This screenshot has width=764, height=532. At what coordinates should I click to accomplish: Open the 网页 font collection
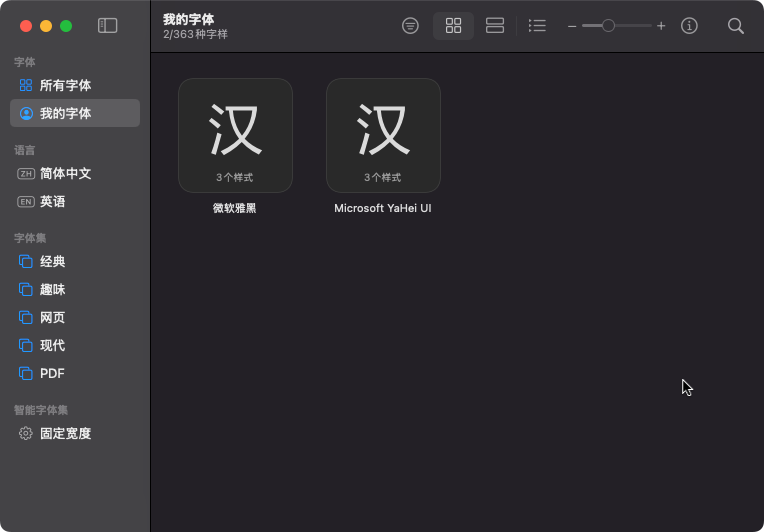click(75, 318)
